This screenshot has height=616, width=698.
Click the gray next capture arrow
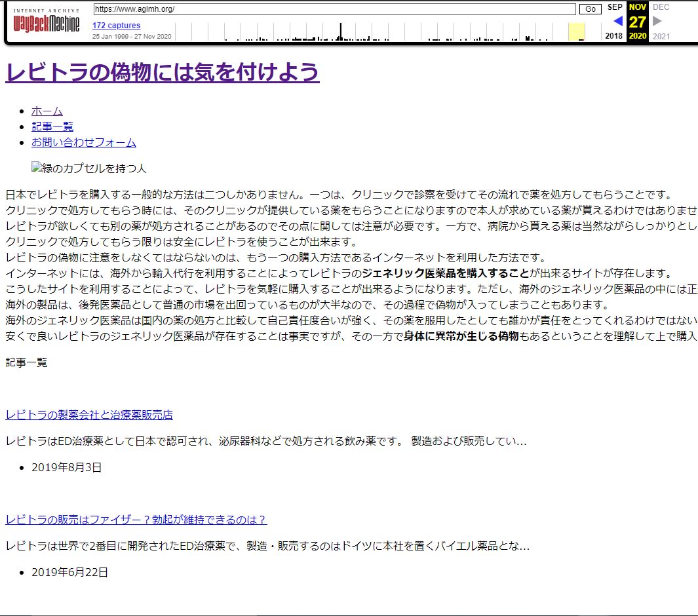tap(657, 21)
